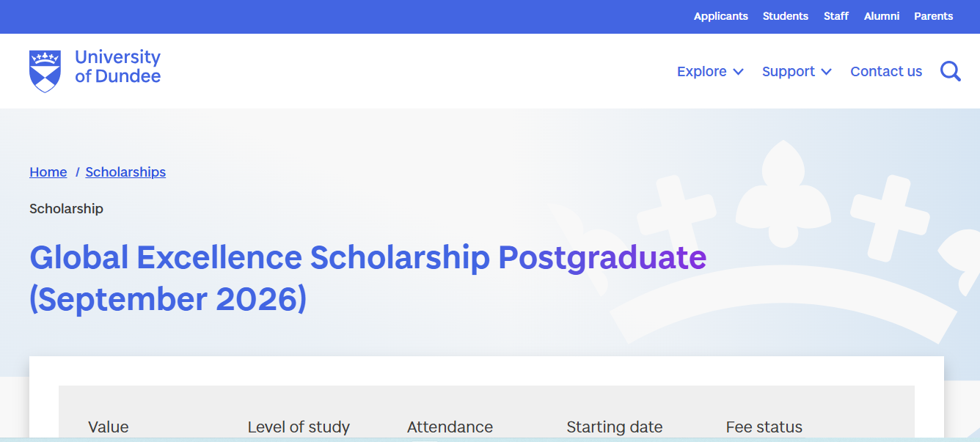Open the Contact us page
This screenshot has height=442, width=980.
[885, 71]
